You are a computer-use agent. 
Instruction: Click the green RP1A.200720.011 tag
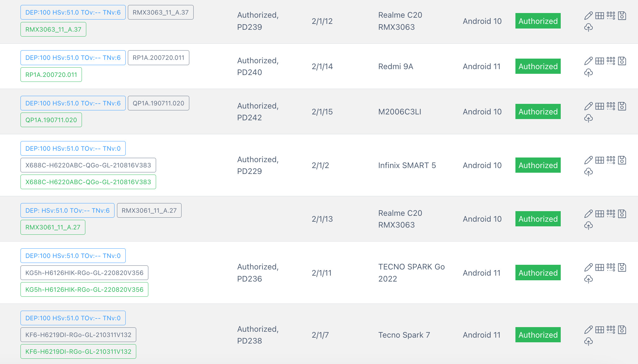click(51, 75)
